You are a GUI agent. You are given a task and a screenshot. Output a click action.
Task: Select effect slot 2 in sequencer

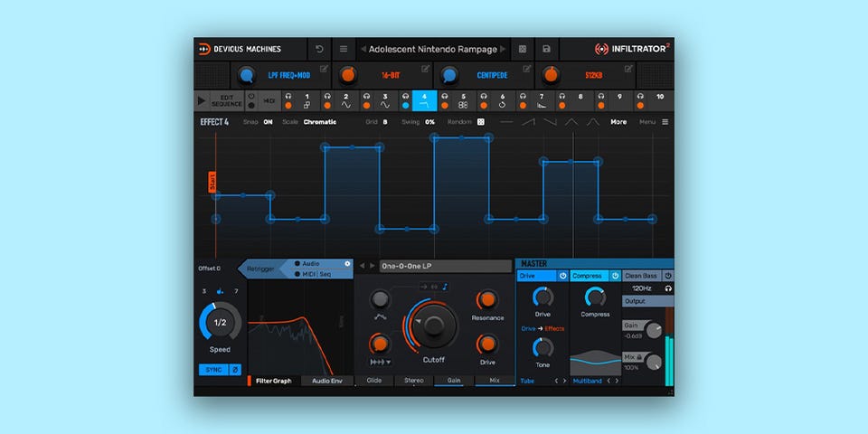coord(346,100)
